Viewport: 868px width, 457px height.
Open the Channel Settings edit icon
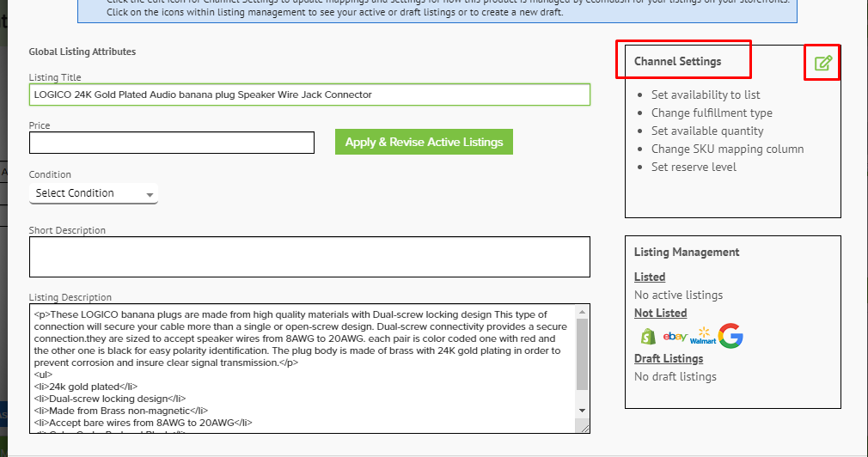point(822,63)
